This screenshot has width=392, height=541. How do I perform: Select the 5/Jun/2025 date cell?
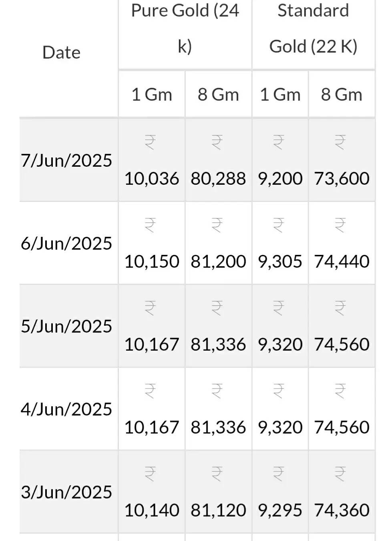point(66,326)
